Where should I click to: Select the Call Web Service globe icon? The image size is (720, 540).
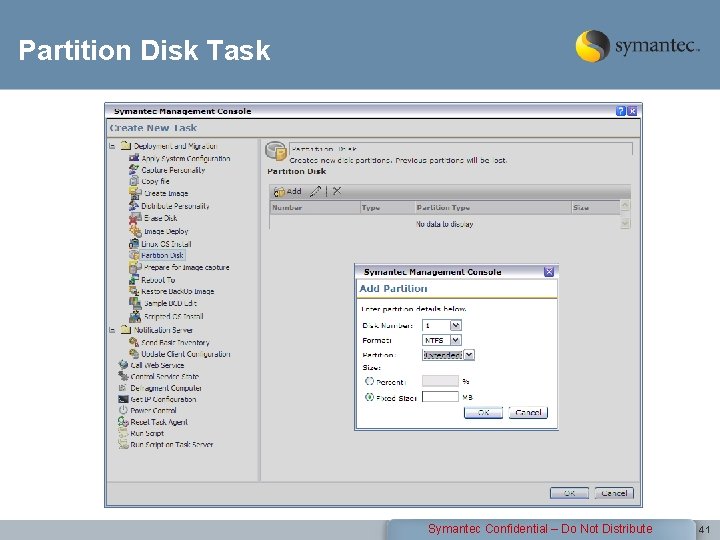click(123, 365)
